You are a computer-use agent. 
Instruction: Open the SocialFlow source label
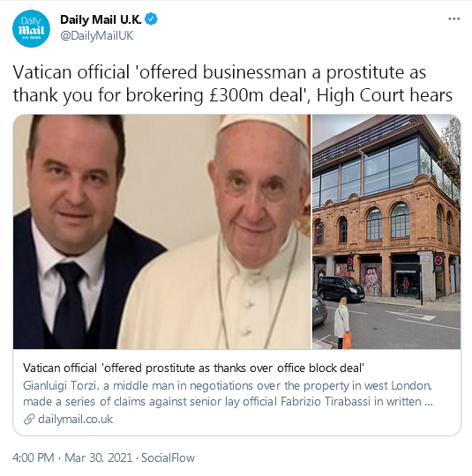169,457
